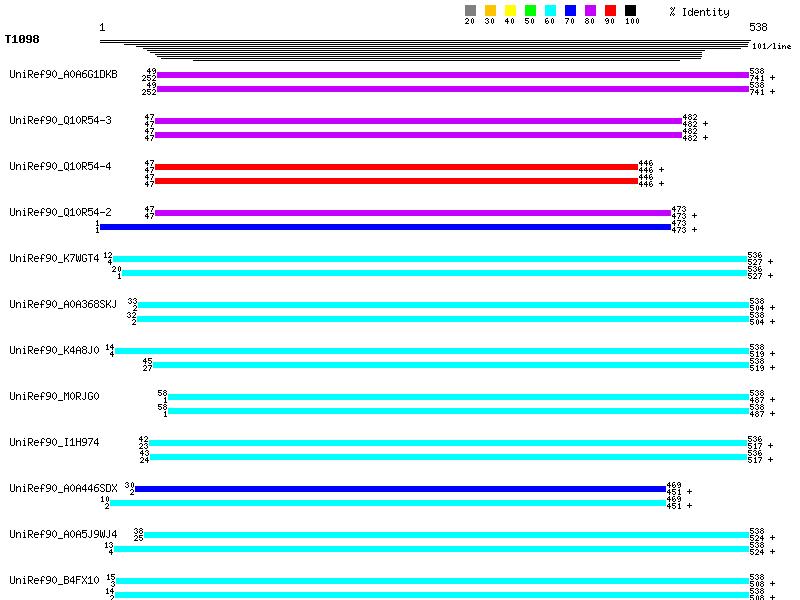Open the UniRef90_K7WGT4 entry
The width and height of the screenshot is (800, 600).
tap(54, 258)
